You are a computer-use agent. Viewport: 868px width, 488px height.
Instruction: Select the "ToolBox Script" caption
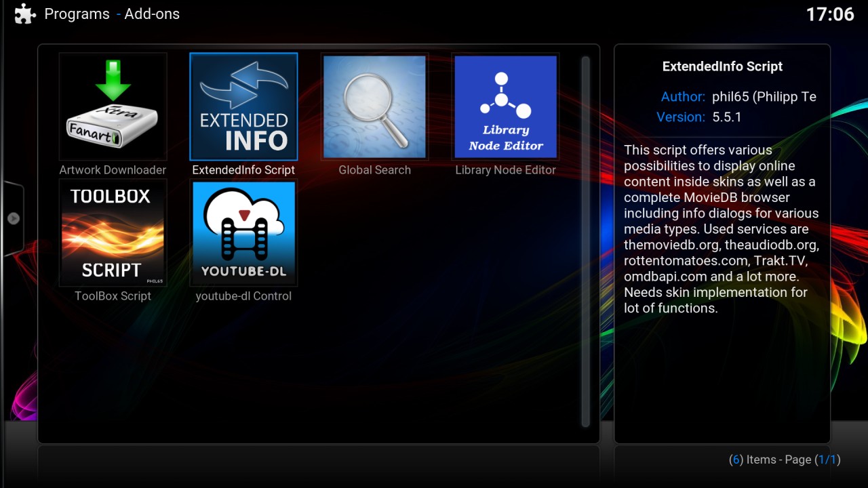pyautogui.click(x=113, y=296)
